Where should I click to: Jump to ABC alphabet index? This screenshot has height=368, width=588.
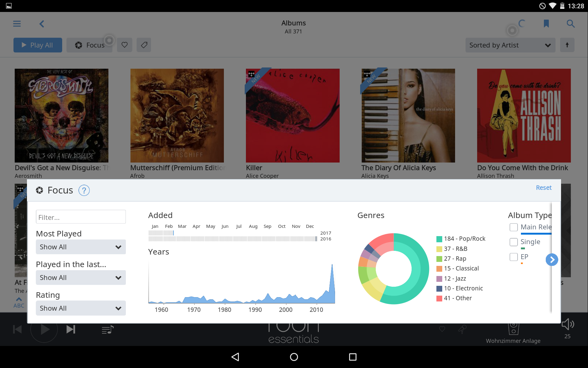click(x=19, y=303)
